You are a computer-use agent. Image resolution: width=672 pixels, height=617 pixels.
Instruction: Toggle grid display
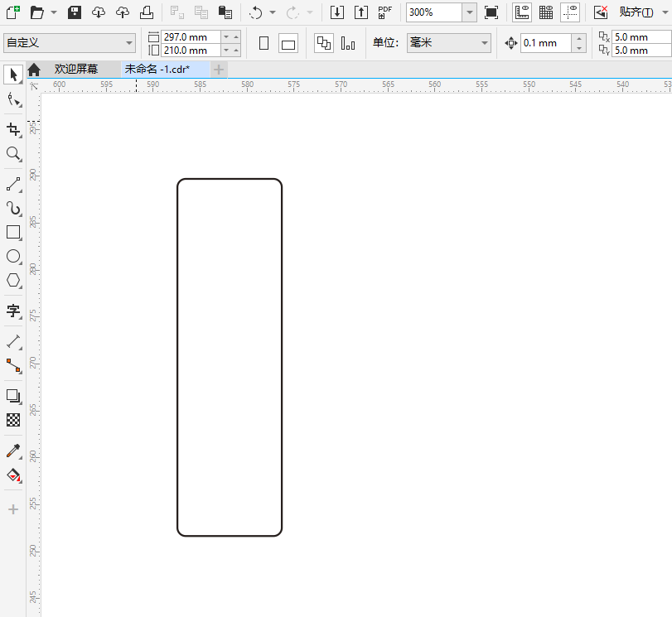546,12
